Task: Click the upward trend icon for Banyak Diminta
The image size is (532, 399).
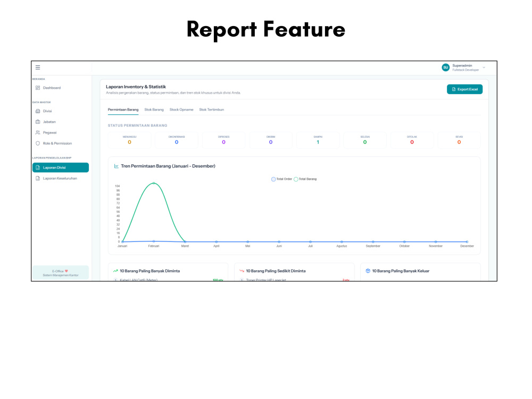Action: (115, 271)
